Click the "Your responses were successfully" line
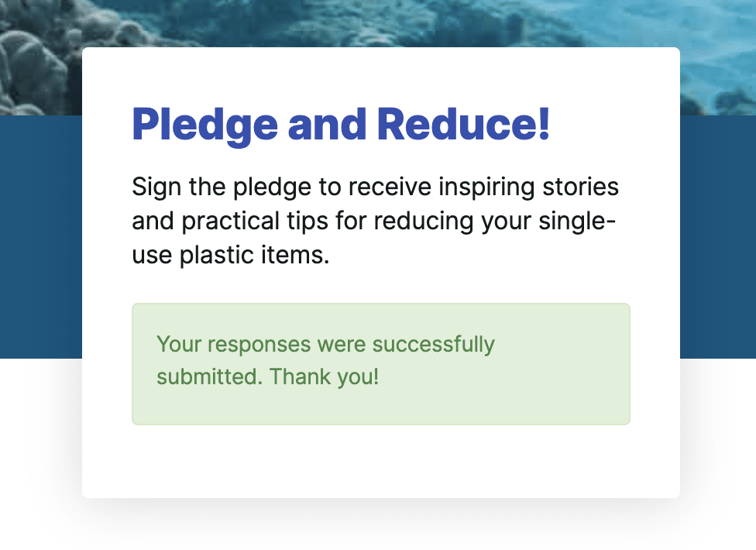756x550 pixels. click(325, 344)
